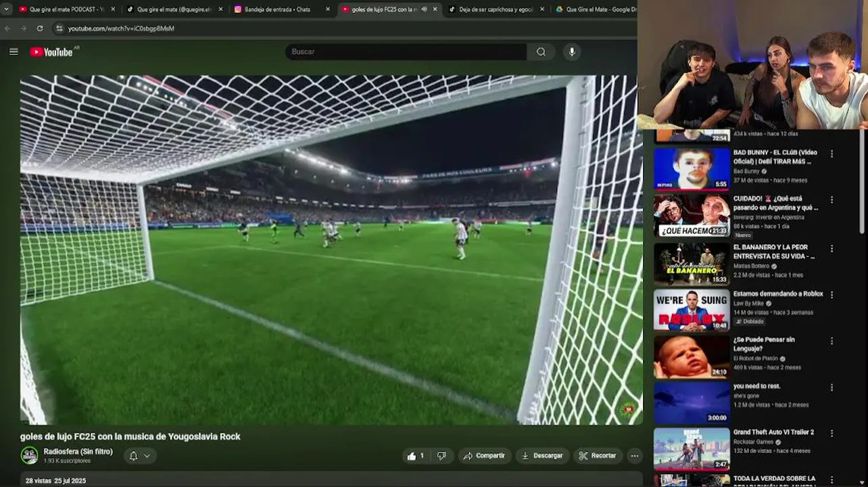Go back using the browser back arrow
This screenshot has height=487, width=868.
click(8, 28)
